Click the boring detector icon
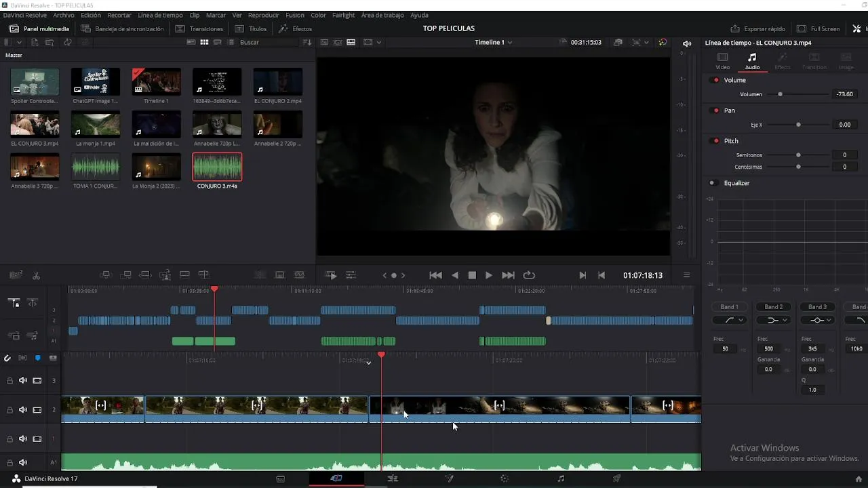The image size is (868, 488). 16,275
